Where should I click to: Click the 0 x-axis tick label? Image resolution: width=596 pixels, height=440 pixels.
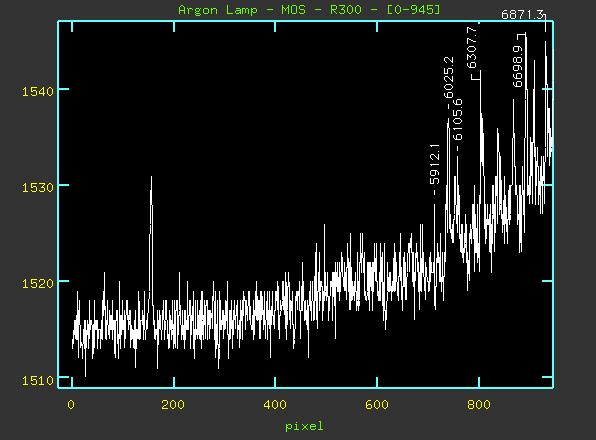(71, 405)
